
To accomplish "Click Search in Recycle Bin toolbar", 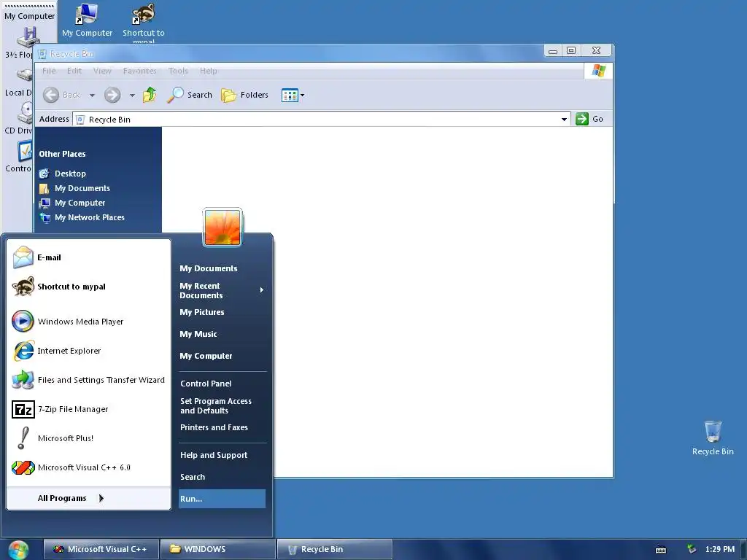I will click(x=190, y=95).
